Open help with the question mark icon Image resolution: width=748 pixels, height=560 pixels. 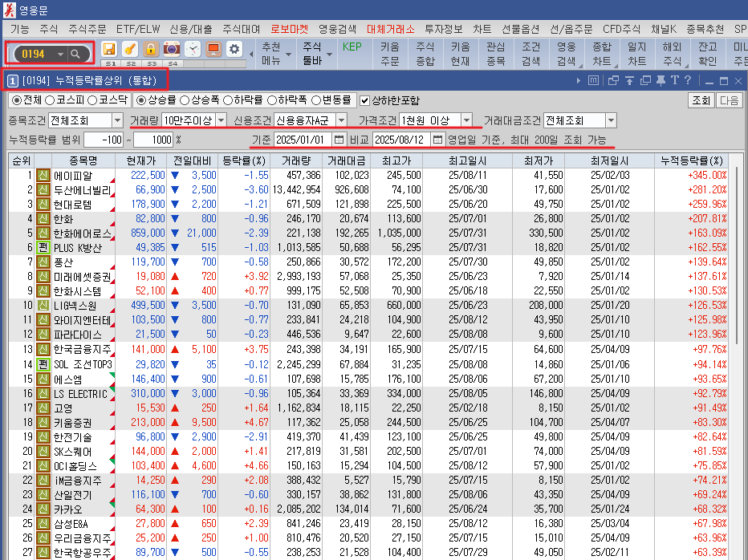pyautogui.click(x=688, y=80)
